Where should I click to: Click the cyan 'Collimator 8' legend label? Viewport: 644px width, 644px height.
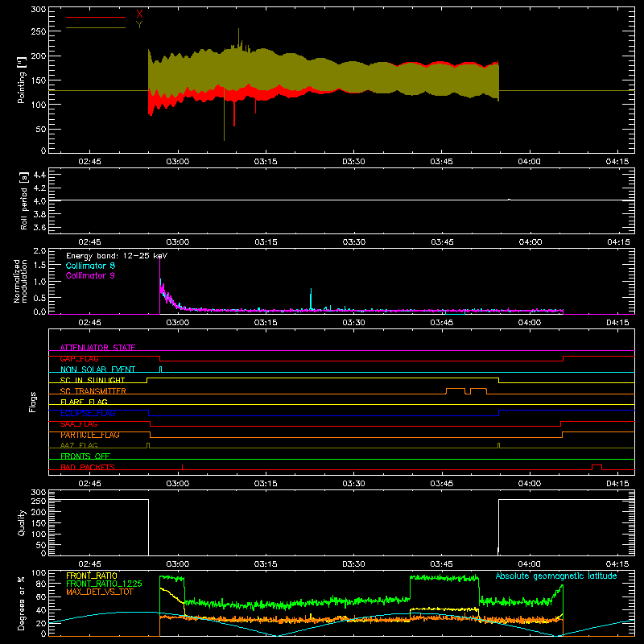pos(90,266)
